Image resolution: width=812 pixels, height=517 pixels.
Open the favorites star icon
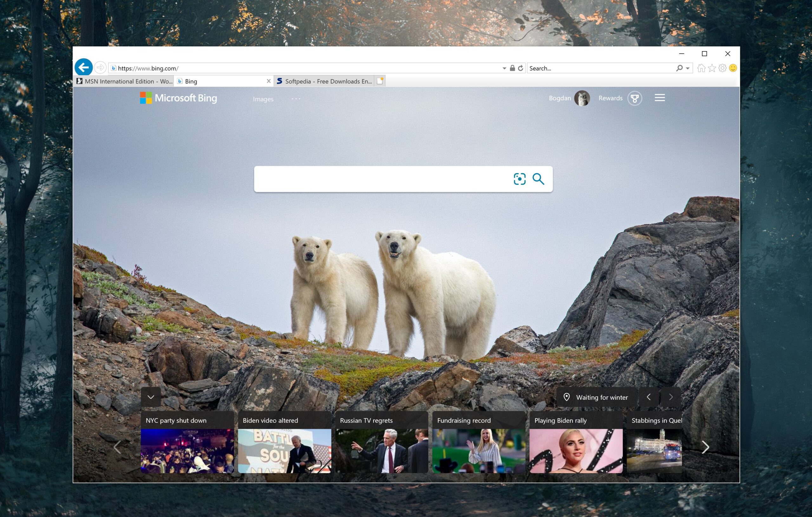[x=712, y=68]
